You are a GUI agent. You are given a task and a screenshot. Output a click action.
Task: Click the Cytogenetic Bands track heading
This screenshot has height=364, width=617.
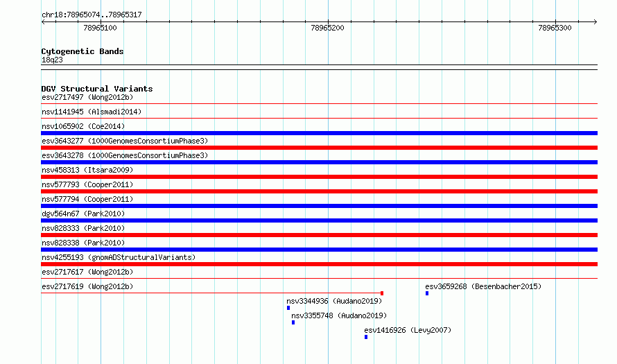pos(82,51)
